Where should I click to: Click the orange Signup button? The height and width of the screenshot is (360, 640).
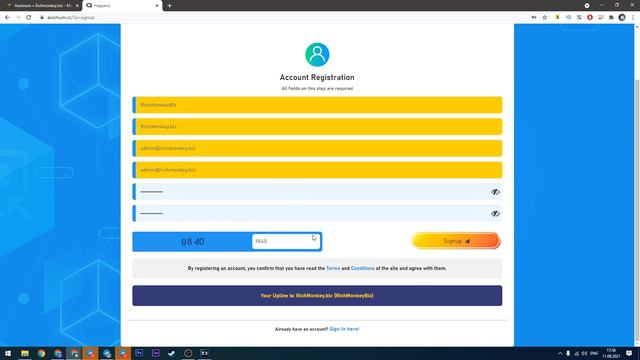tap(456, 241)
